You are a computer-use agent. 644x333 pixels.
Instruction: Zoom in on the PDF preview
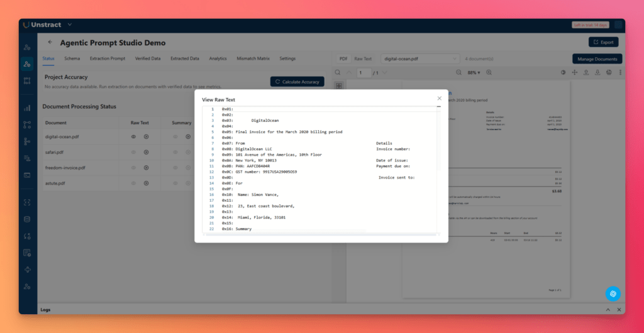coord(489,73)
